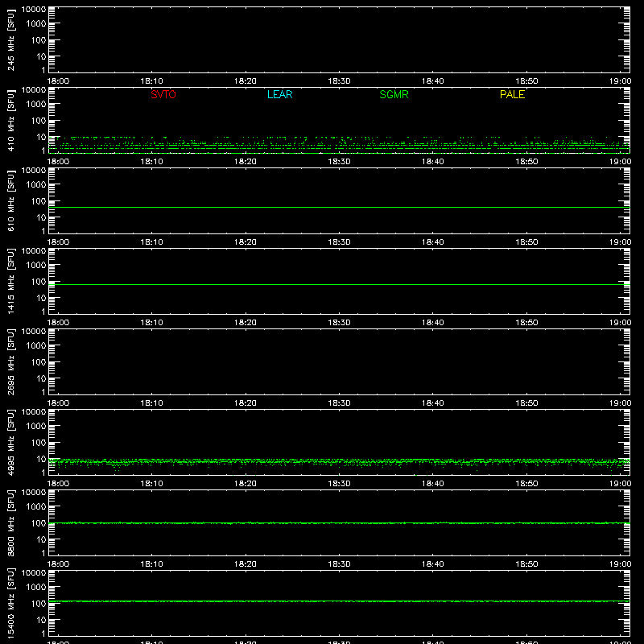The height and width of the screenshot is (644, 644).
Task: Click the yellow PALE station label
Action: click(x=512, y=94)
